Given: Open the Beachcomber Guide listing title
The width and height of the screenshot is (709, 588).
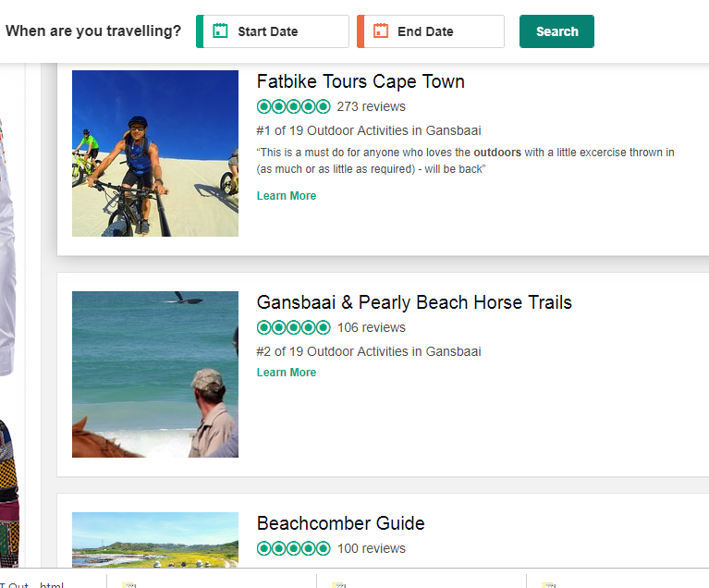Looking at the screenshot, I should point(340,523).
